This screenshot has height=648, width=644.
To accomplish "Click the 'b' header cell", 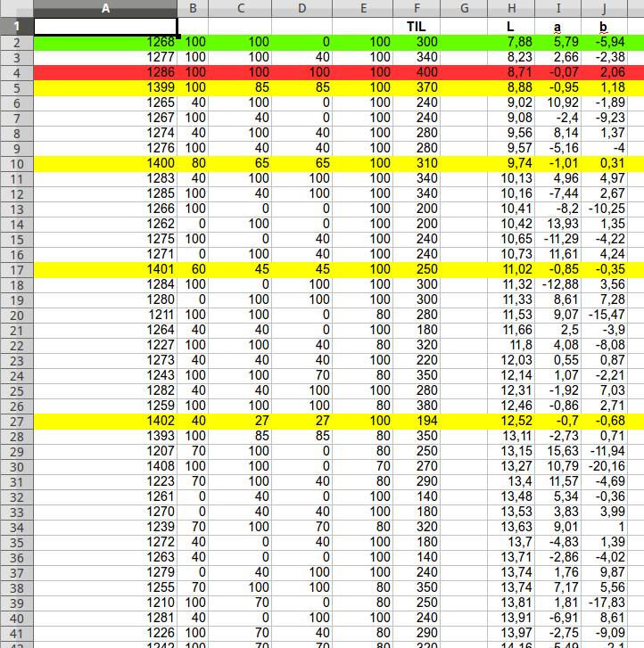I will pyautogui.click(x=604, y=27).
